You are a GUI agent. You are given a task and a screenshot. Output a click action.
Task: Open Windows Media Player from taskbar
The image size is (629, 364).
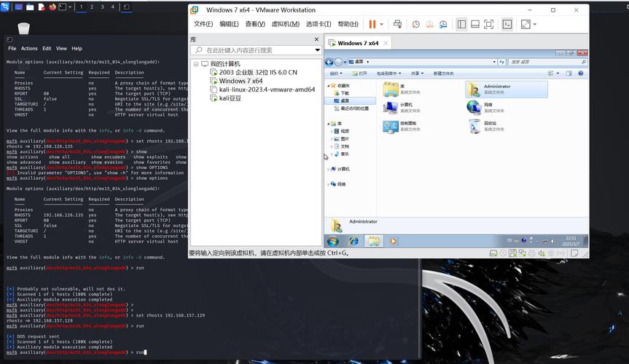[393, 241]
